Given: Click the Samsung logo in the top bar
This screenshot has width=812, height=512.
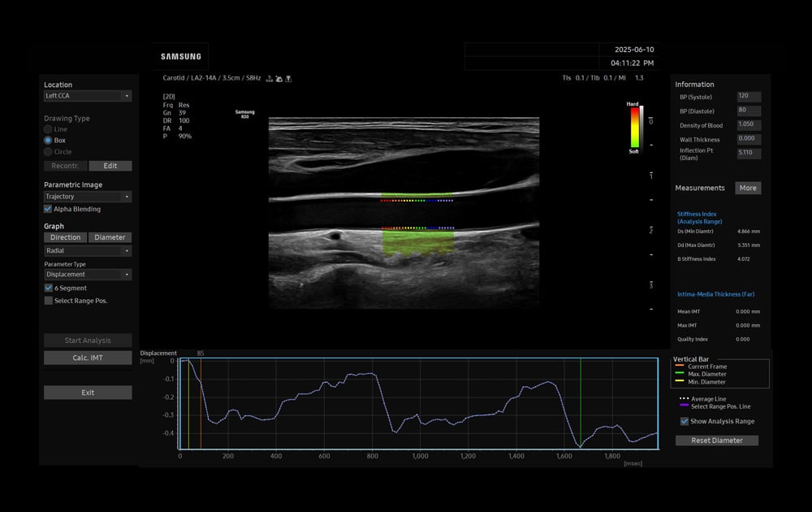Looking at the screenshot, I should (180, 56).
